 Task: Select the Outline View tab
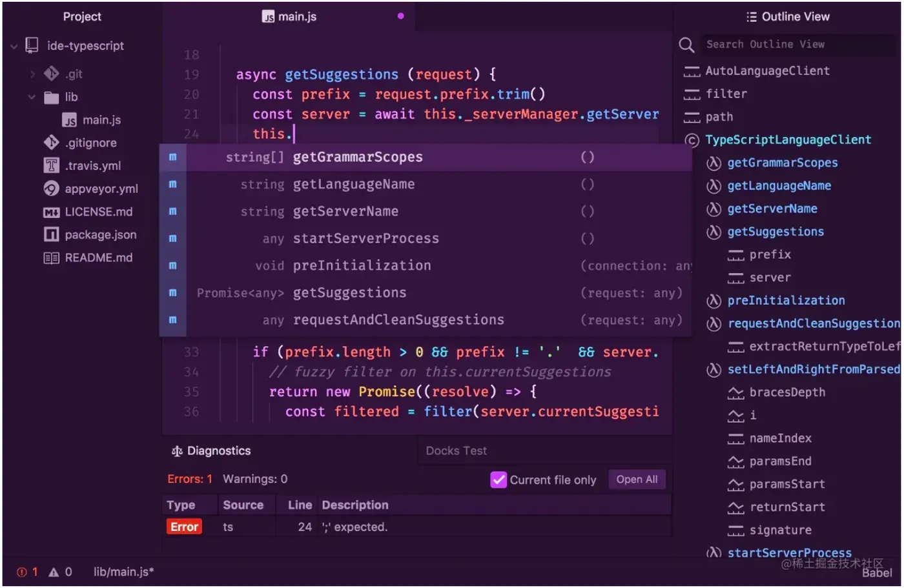point(788,17)
